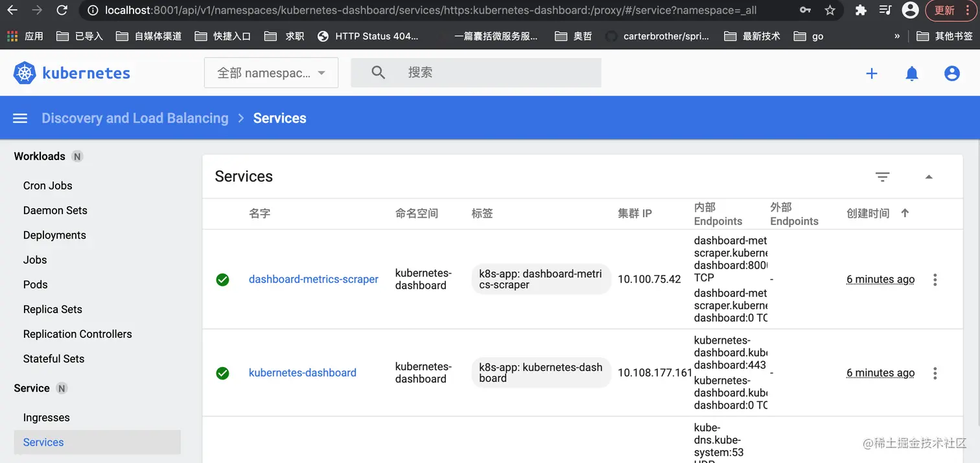Open the 奥哲 bookmark folder
Screen dimensions: 980x463
(574, 36)
